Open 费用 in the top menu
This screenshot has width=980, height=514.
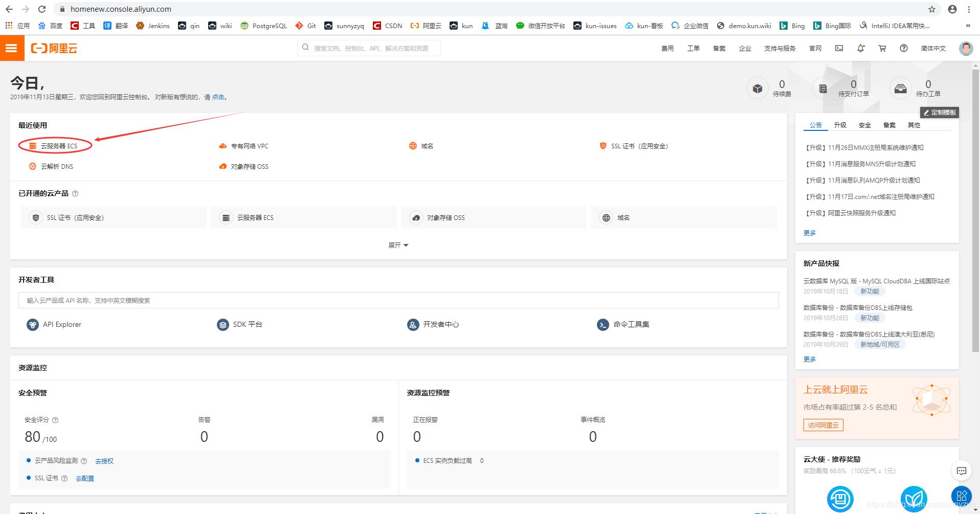click(667, 49)
